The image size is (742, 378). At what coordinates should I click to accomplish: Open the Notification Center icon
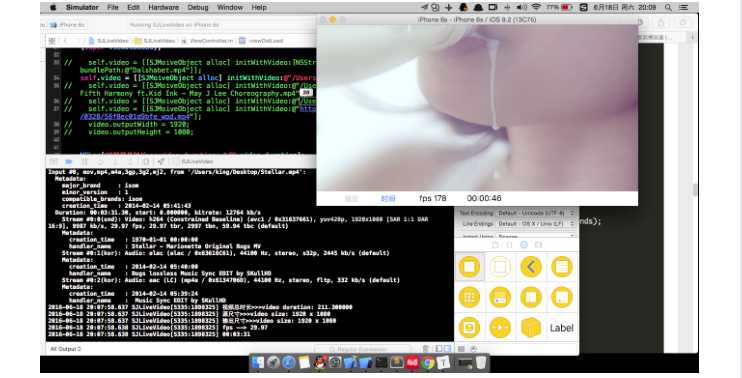point(683,8)
